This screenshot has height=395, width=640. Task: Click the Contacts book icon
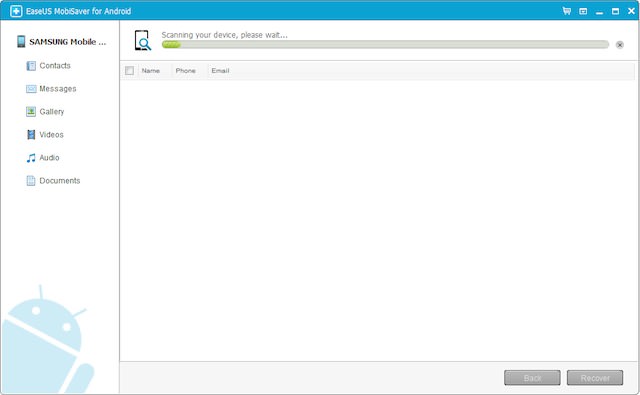(x=31, y=66)
